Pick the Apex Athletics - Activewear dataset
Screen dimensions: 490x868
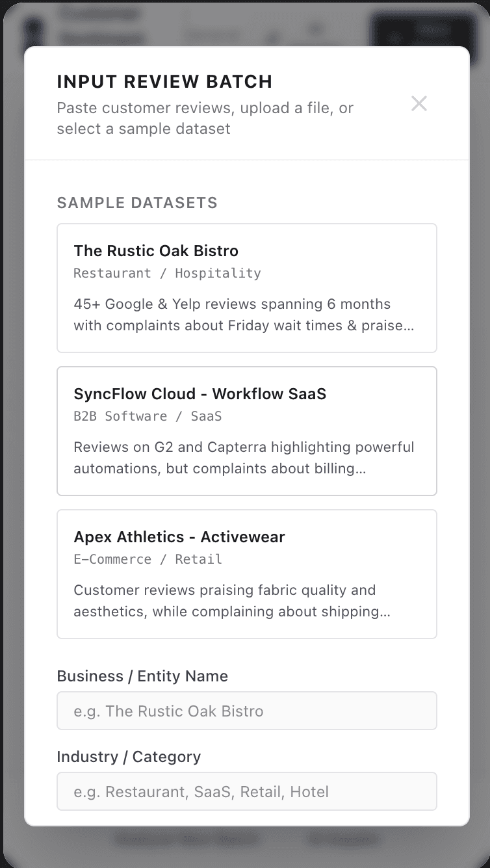click(x=247, y=574)
